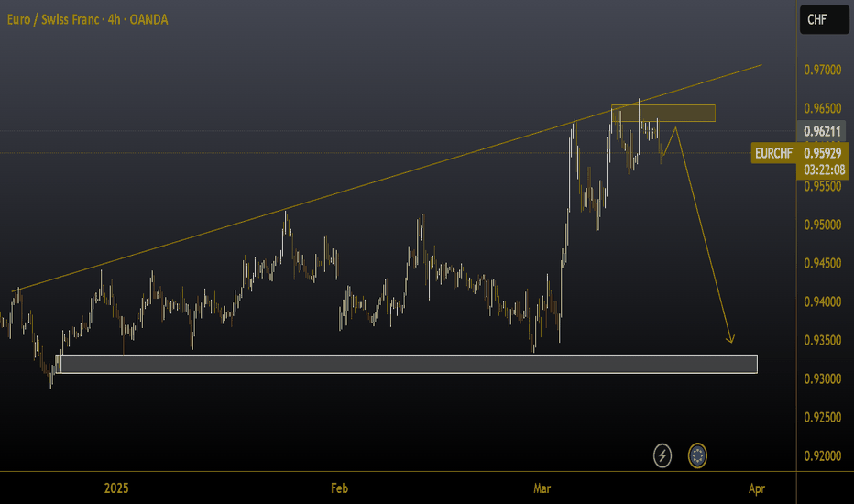The height and width of the screenshot is (504, 854).
Task: Select the gold resistance zone rectangle
Action: coord(662,113)
